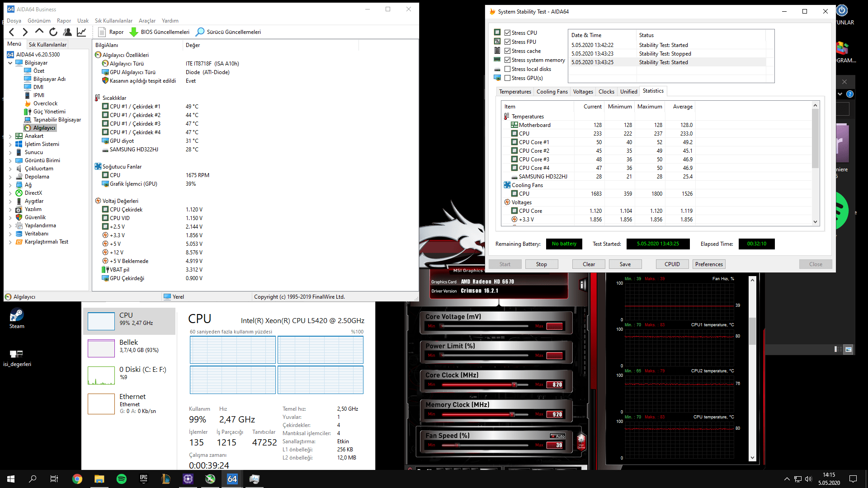Click the AIDA64 back navigation arrow
This screenshot has width=868, height=488.
[x=12, y=32]
